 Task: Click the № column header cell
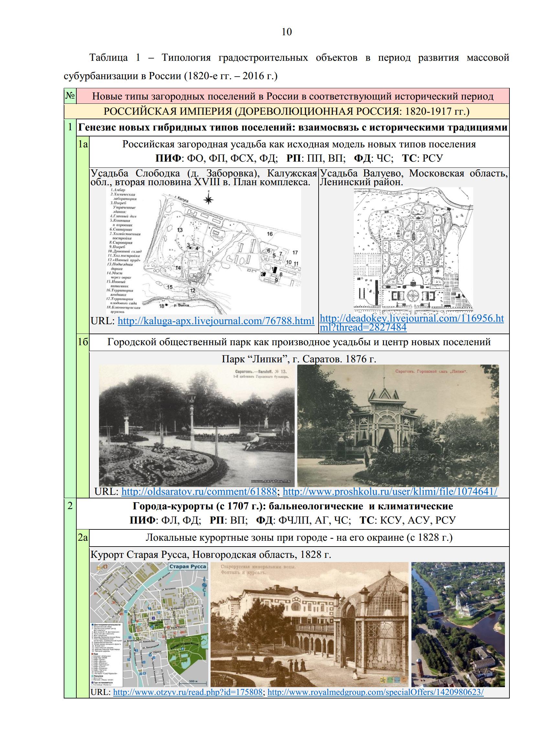coord(70,96)
